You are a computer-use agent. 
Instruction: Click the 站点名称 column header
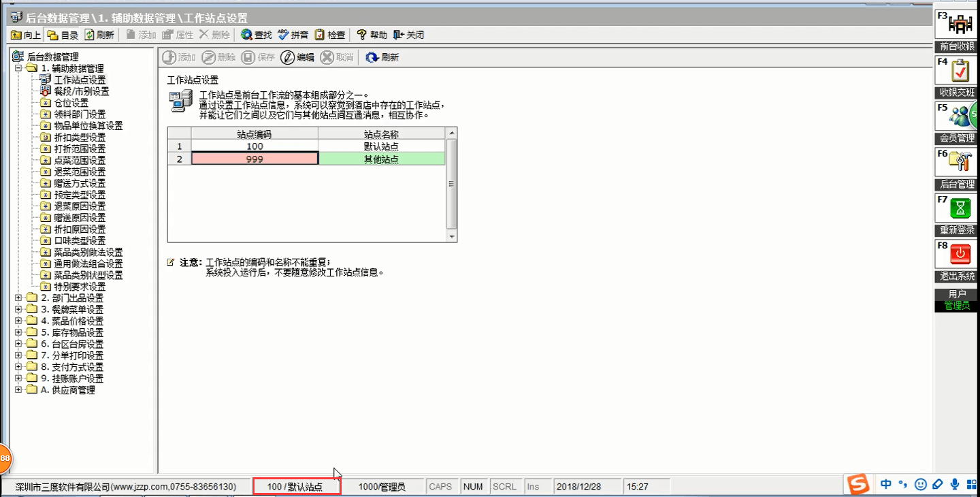[381, 134]
